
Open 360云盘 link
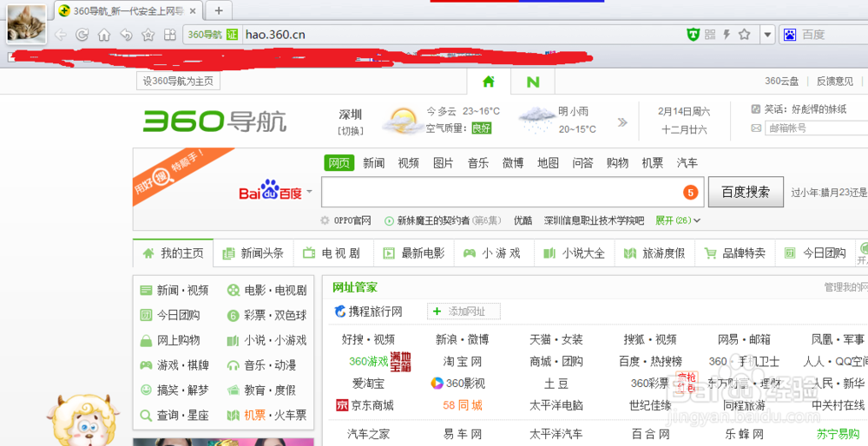click(x=782, y=82)
